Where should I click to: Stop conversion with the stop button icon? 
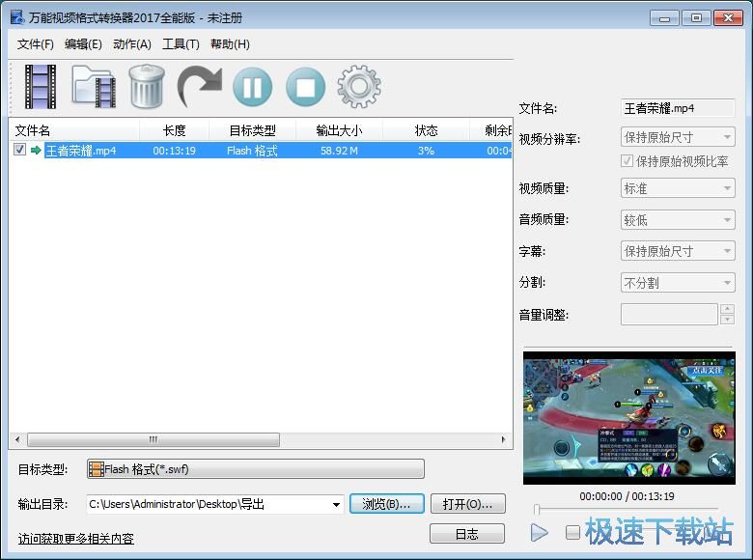click(x=305, y=87)
